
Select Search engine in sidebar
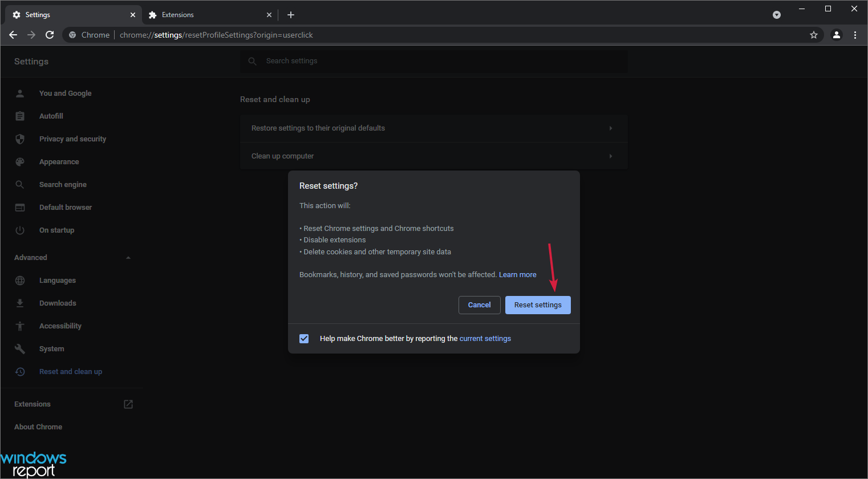tap(63, 184)
